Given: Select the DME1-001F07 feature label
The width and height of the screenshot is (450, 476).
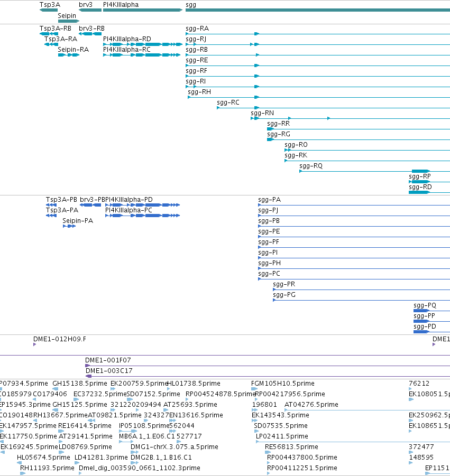Looking at the screenshot, I should coord(108,360).
